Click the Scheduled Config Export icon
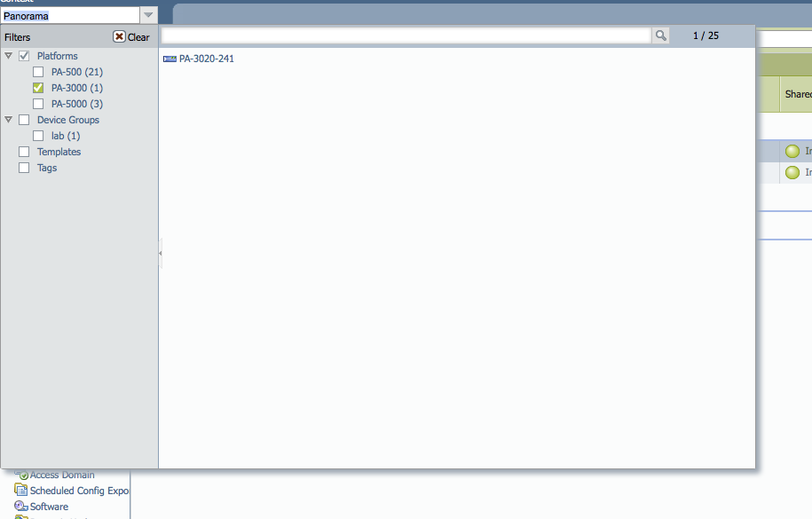Viewport: 812px width, 519px height. pos(20,490)
